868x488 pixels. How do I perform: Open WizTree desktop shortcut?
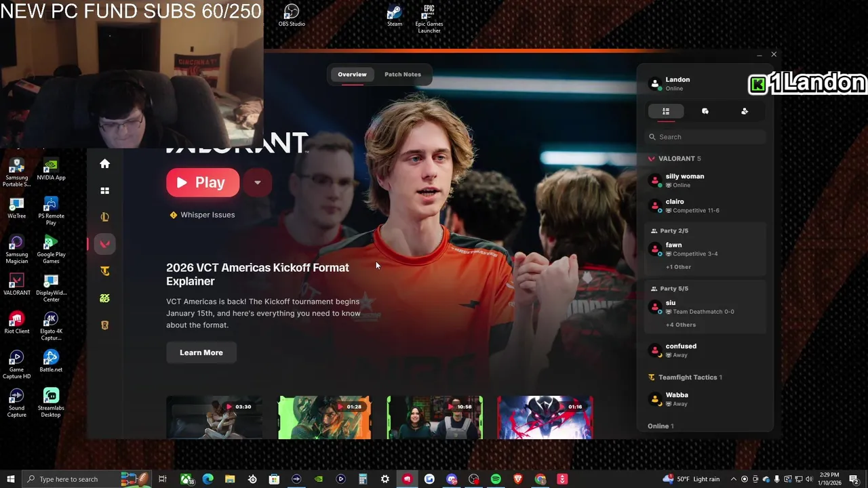(17, 208)
